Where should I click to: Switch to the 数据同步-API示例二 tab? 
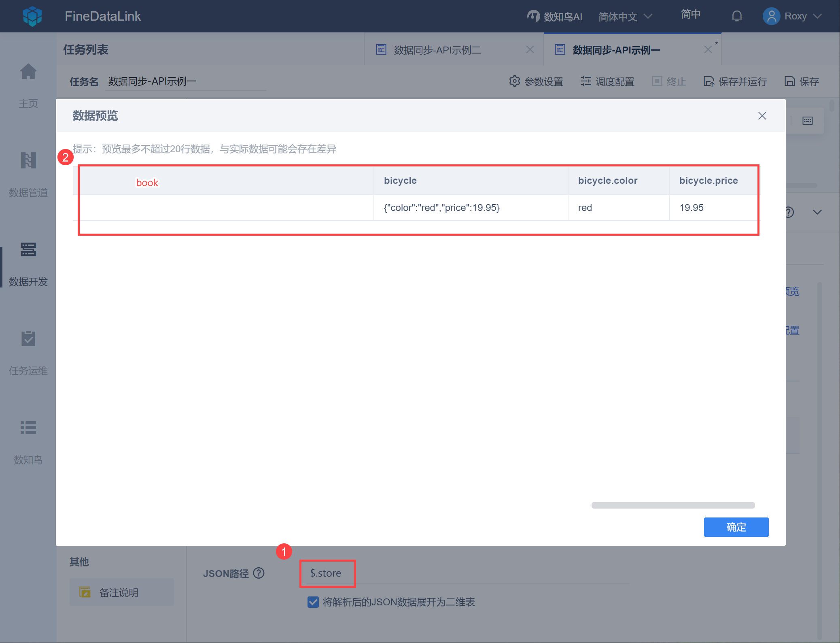437,49
